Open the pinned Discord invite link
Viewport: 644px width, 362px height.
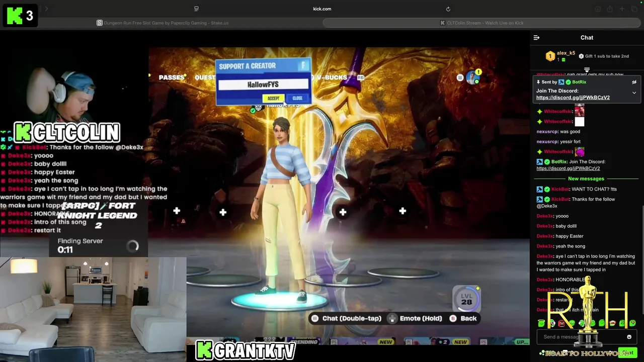[x=573, y=98]
